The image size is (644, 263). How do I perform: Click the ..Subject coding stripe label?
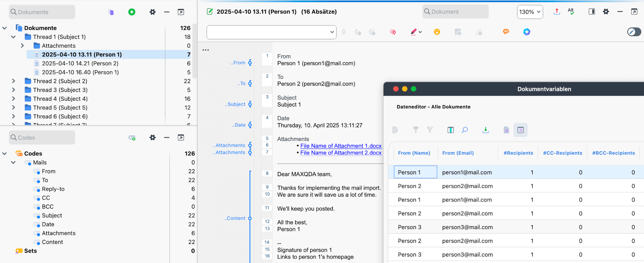click(235, 104)
